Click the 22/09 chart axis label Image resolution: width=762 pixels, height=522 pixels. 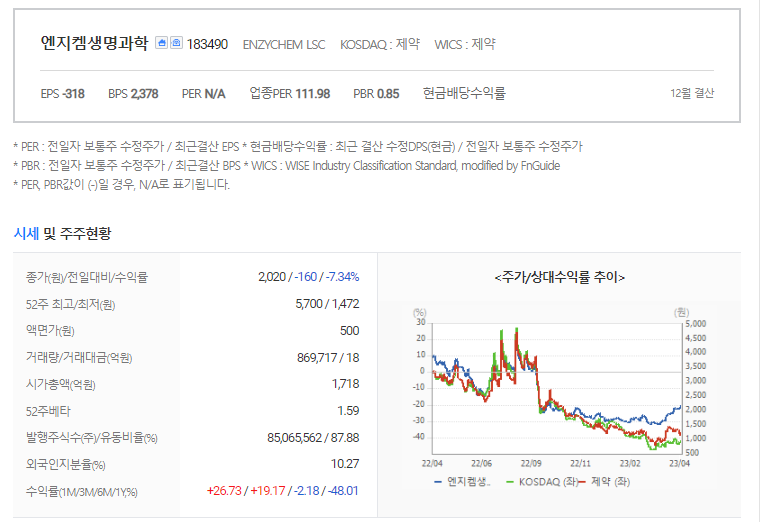click(531, 463)
